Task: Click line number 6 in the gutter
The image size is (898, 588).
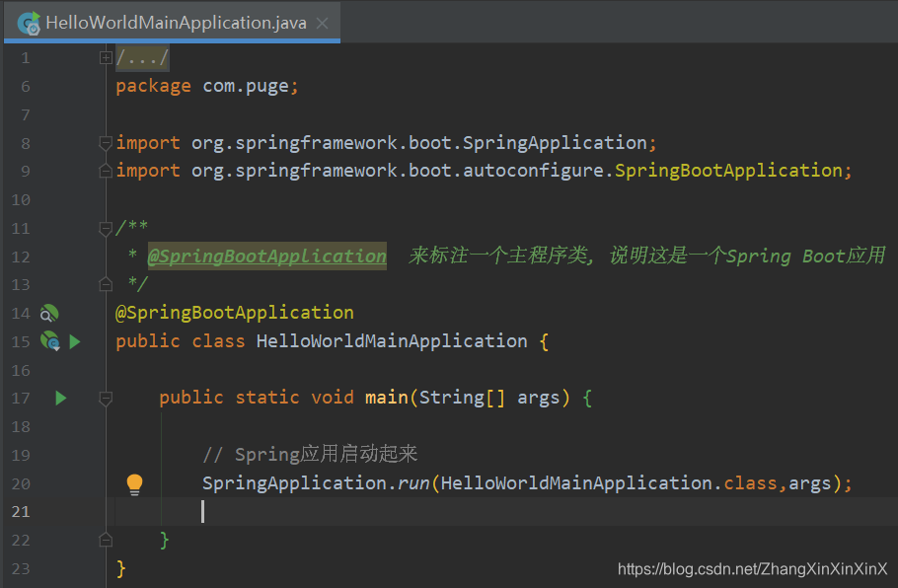Action: coord(26,87)
